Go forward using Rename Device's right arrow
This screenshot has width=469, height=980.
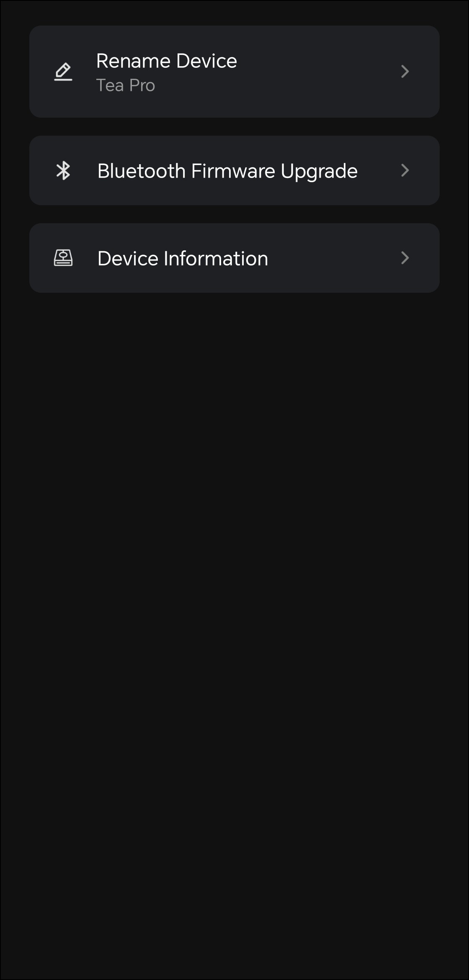405,71
